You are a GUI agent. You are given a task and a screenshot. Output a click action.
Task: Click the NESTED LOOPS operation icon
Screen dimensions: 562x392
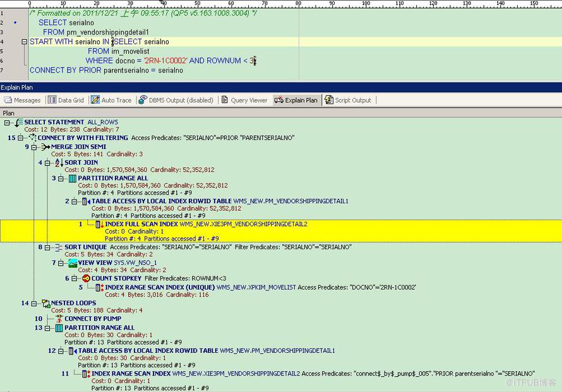pyautogui.click(x=45, y=304)
